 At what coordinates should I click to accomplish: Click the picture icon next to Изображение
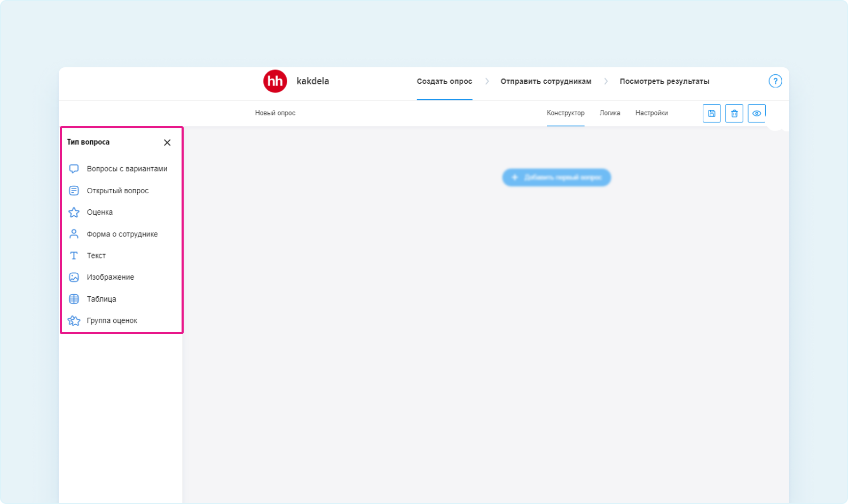[x=74, y=277]
